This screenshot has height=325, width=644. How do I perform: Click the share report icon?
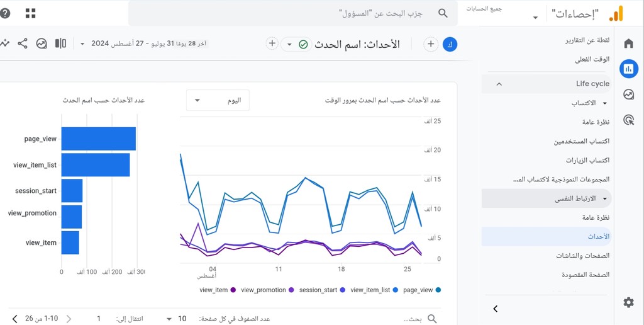(23, 43)
